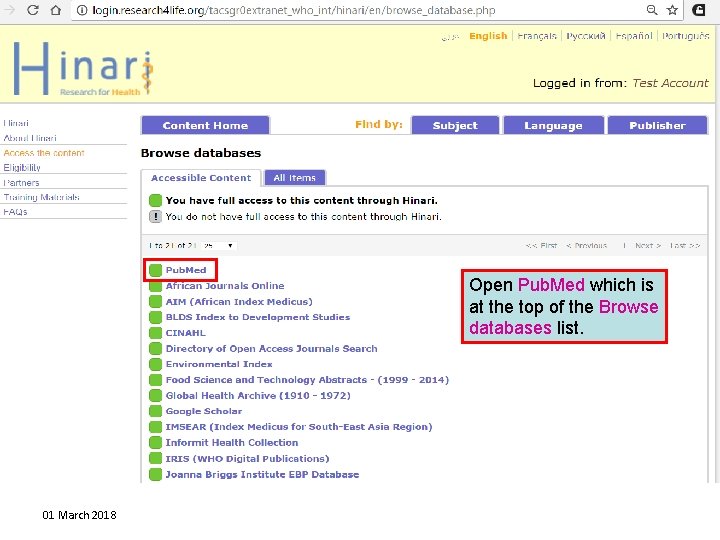Screen dimensions: 720x540
Task: Open AIM (African Index Medicus) link
Action: pos(239,302)
